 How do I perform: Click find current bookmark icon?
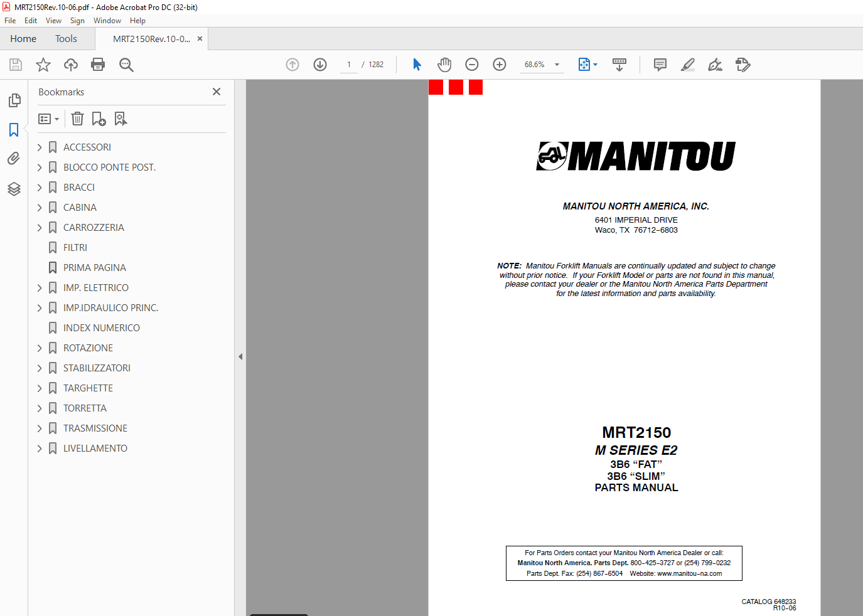pos(121,119)
